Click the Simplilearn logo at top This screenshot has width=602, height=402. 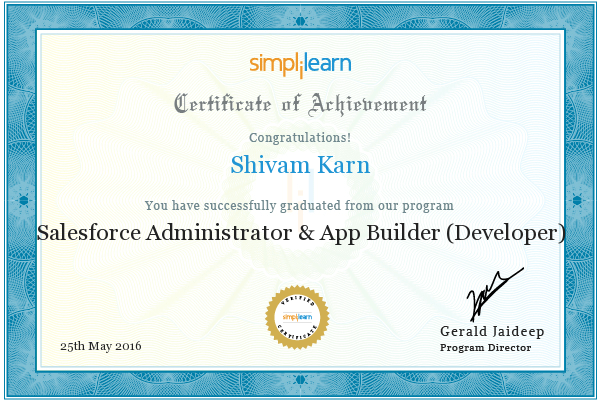(300, 66)
